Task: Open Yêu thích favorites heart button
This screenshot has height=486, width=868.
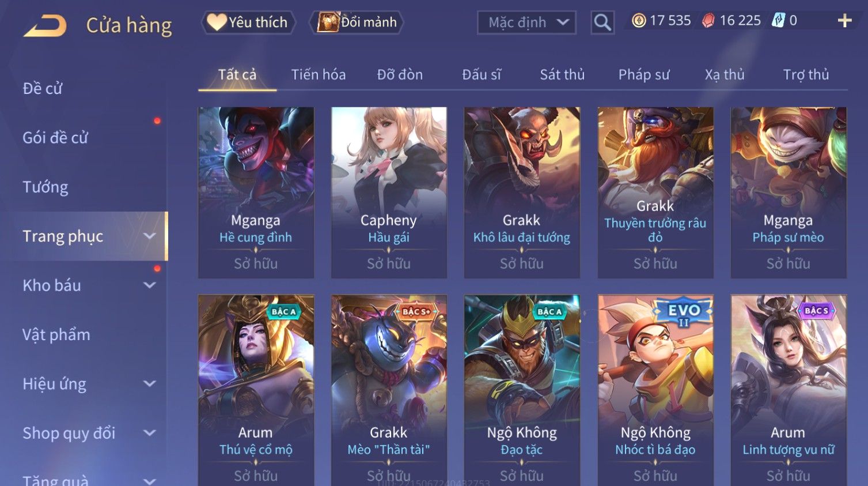Action: coord(248,22)
